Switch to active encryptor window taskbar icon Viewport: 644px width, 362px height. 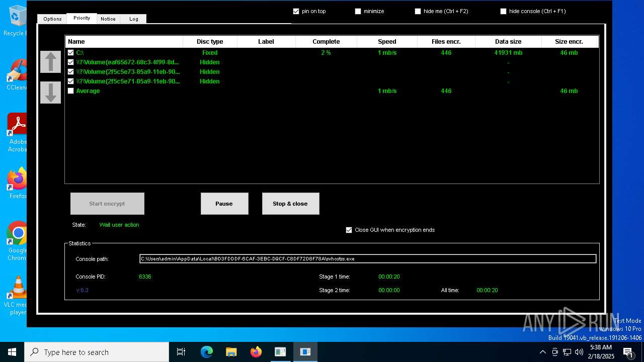pyautogui.click(x=305, y=352)
